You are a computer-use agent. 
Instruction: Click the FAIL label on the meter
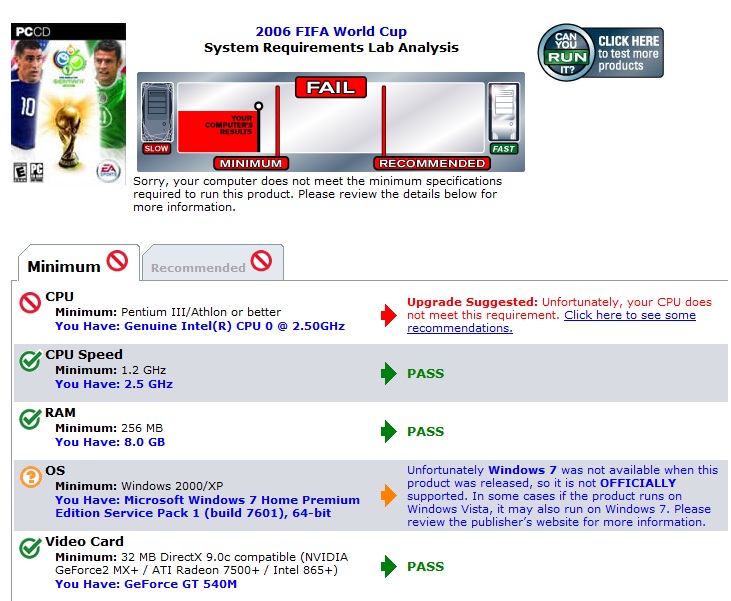[331, 87]
